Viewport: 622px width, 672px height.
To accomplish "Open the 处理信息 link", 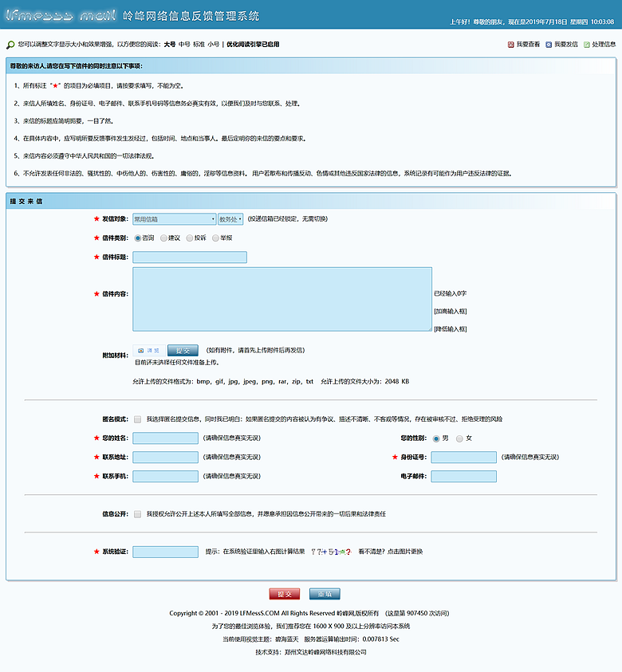I will tap(604, 44).
